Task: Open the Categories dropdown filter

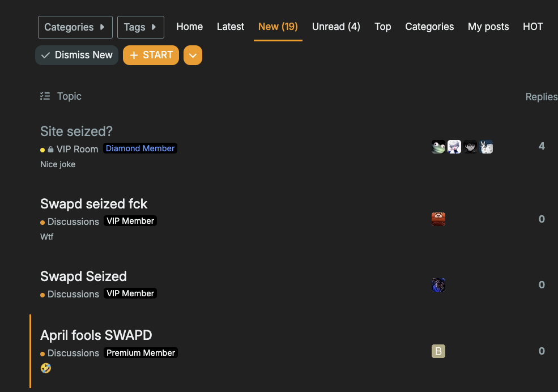Action: coord(75,27)
